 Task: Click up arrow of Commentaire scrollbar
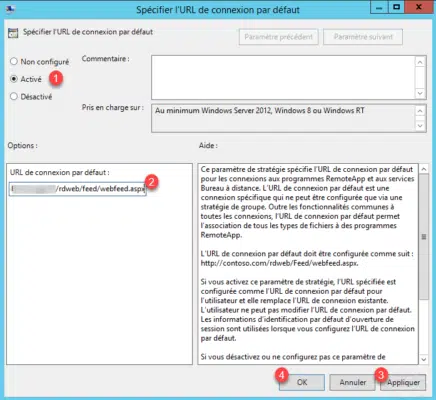point(420,62)
